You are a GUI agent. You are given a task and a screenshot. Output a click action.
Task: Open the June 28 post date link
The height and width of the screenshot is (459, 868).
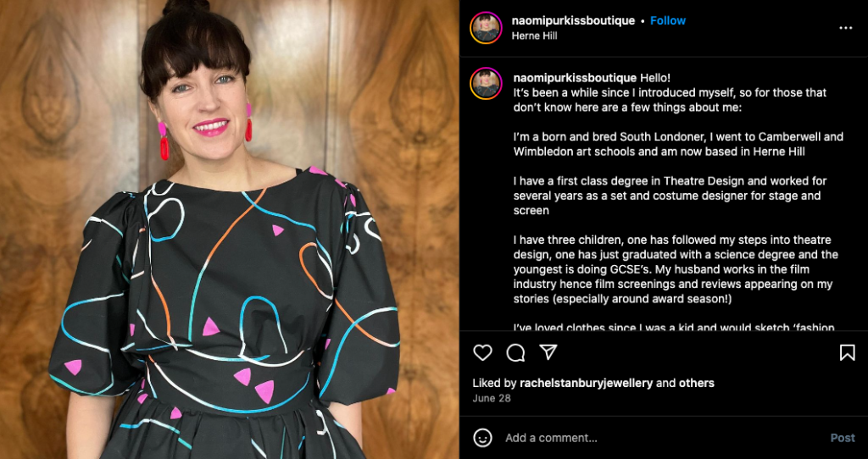click(x=492, y=398)
